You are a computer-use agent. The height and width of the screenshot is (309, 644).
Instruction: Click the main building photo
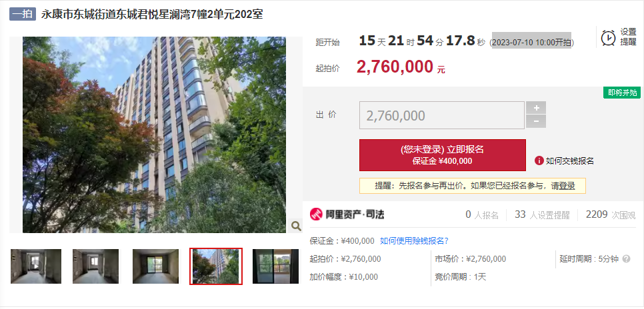coord(154,135)
